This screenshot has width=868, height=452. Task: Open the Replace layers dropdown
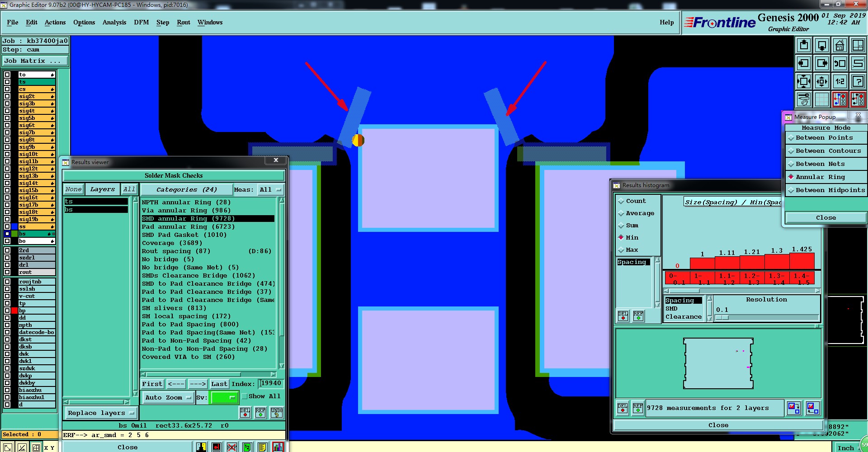click(101, 413)
